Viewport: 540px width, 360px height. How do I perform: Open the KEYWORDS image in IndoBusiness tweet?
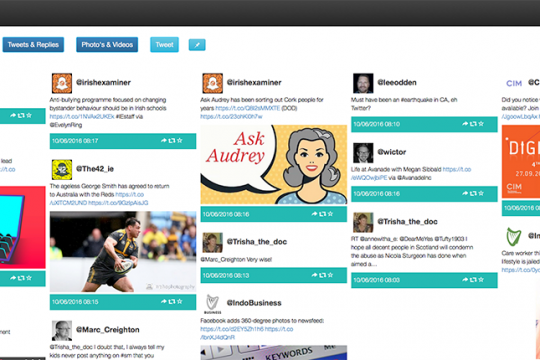pyautogui.click(x=274, y=353)
